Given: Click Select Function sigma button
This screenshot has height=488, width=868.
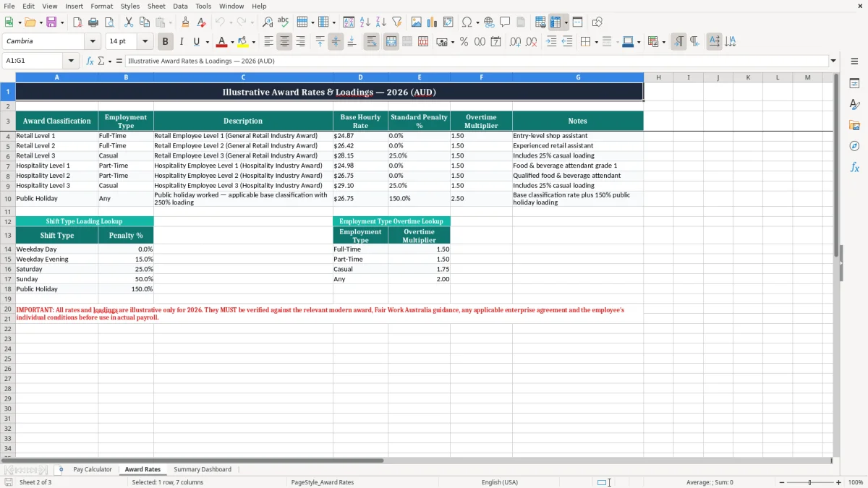Looking at the screenshot, I should [101, 61].
